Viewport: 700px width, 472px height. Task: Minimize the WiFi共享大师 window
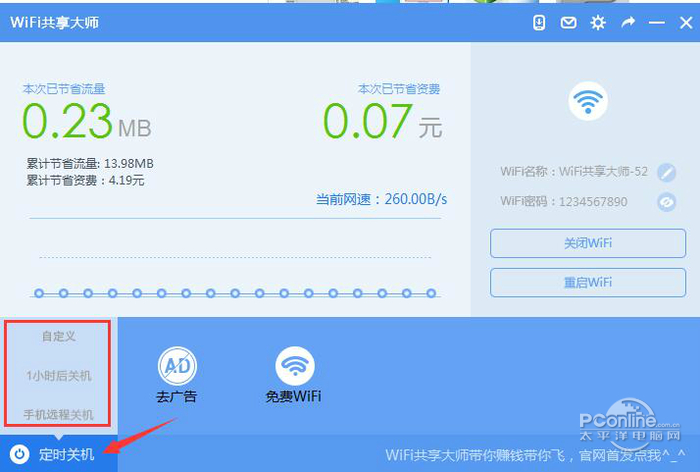tap(657, 22)
